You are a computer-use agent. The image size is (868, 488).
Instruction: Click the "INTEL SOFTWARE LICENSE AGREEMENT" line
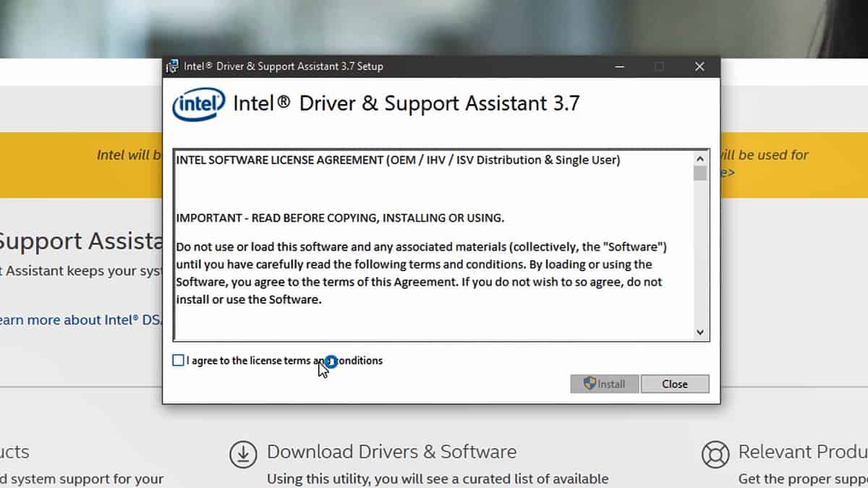coord(398,160)
